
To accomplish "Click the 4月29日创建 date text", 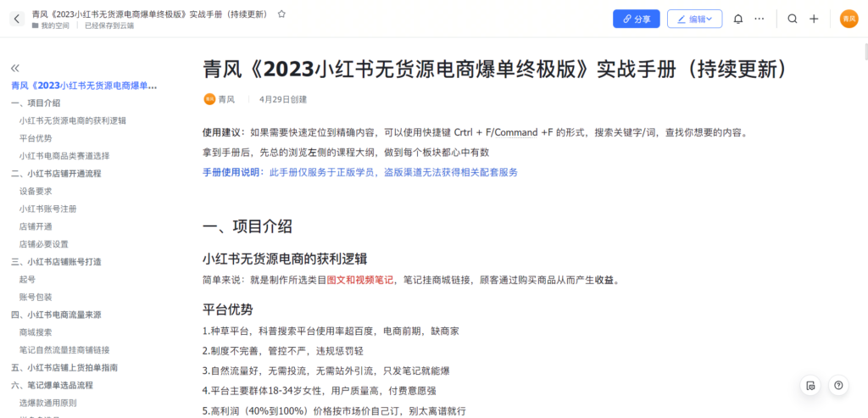I will point(283,100).
